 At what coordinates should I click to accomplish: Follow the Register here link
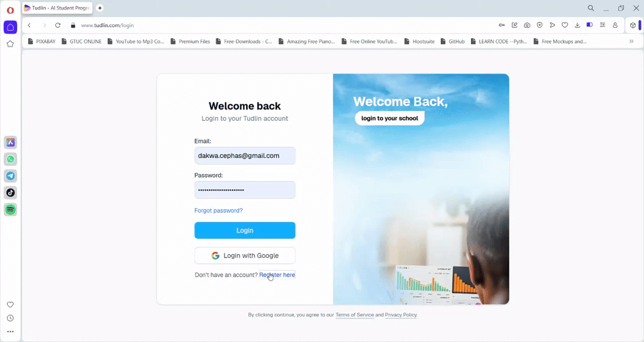click(x=277, y=275)
